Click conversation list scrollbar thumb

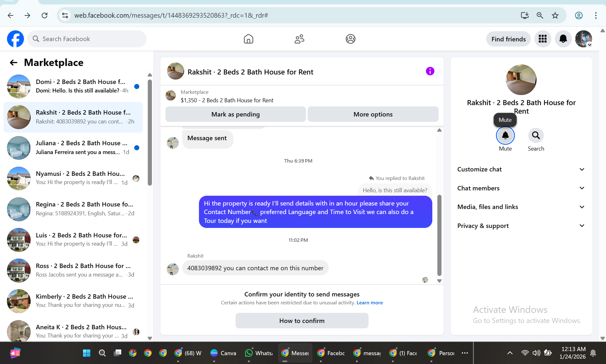pos(150,133)
